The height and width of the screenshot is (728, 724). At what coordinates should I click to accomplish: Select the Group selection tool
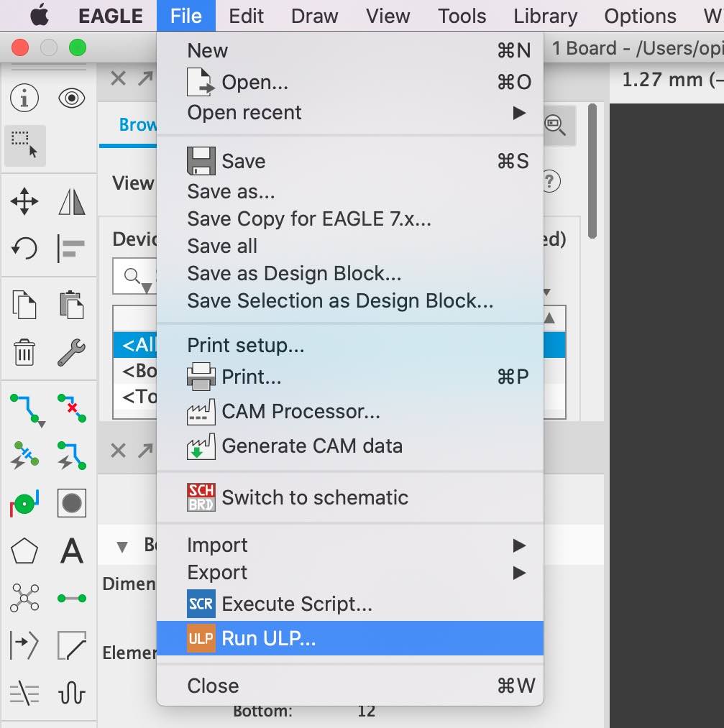click(24, 145)
